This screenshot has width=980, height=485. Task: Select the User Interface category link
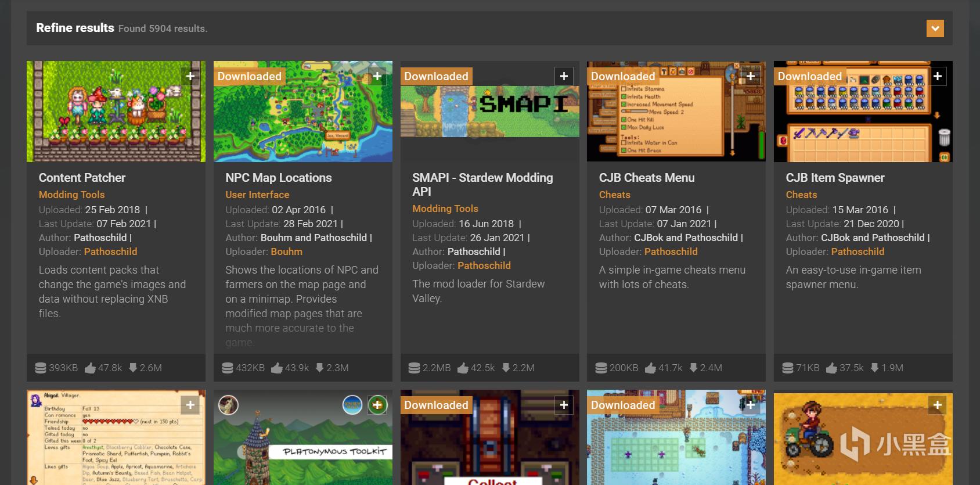click(257, 195)
